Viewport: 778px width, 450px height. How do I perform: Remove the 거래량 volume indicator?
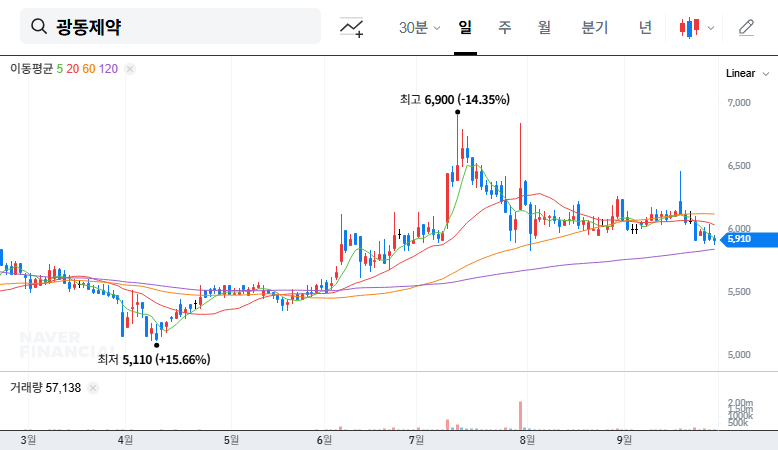tap(93, 388)
